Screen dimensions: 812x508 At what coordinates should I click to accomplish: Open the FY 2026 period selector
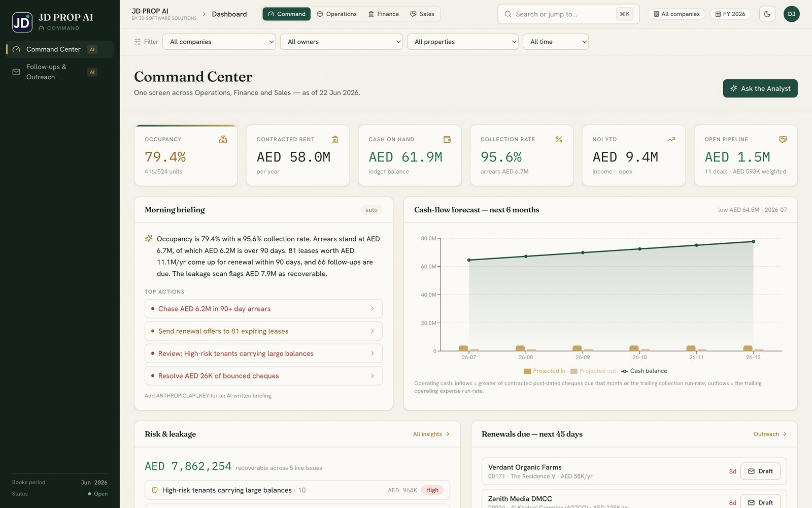[x=730, y=14]
